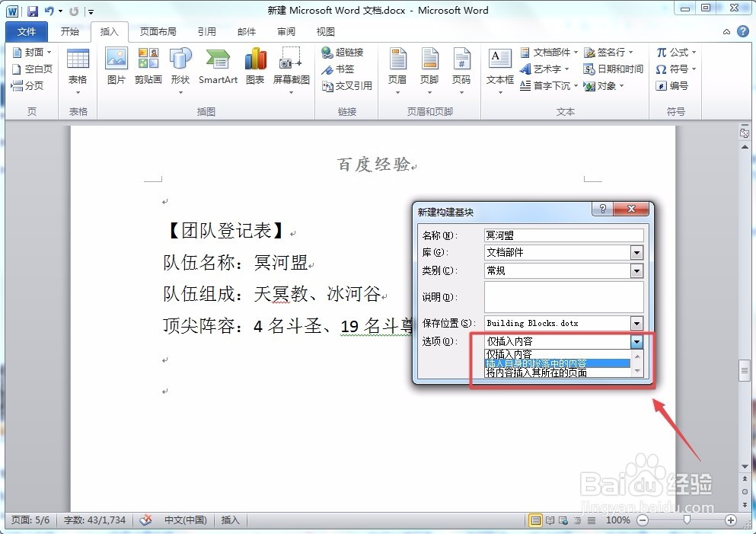Insert a Bookmark (书签)
The image size is (756, 534).
338,69
